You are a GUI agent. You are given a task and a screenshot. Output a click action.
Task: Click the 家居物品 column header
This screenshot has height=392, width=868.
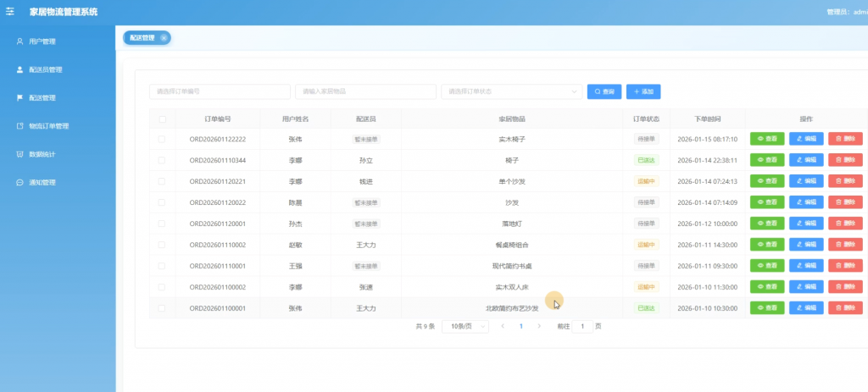click(x=512, y=119)
